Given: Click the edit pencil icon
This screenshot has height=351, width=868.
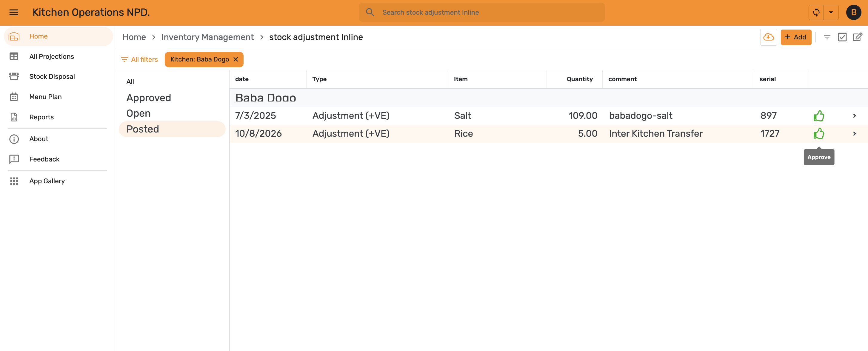Looking at the screenshot, I should click(x=857, y=37).
